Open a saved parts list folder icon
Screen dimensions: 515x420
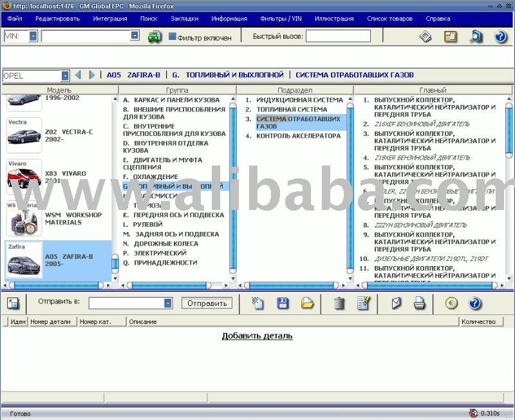coord(308,303)
